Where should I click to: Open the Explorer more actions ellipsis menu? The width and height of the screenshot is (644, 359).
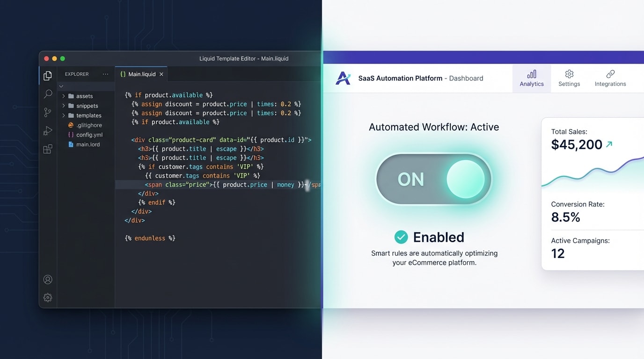[x=105, y=74]
